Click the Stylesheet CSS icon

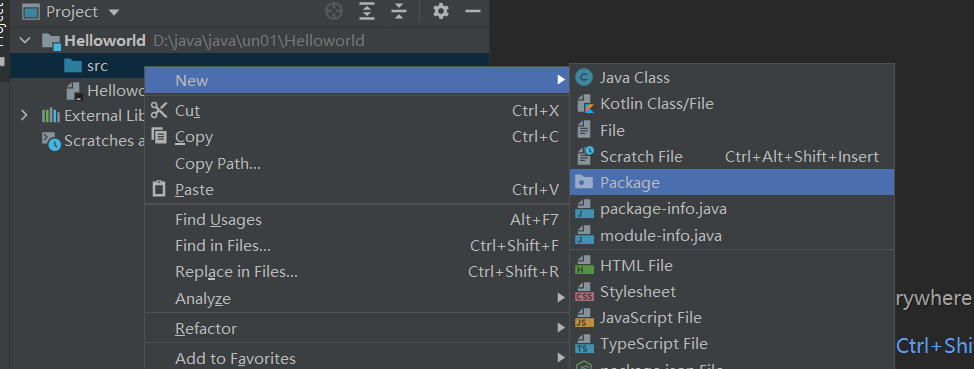coord(585,291)
